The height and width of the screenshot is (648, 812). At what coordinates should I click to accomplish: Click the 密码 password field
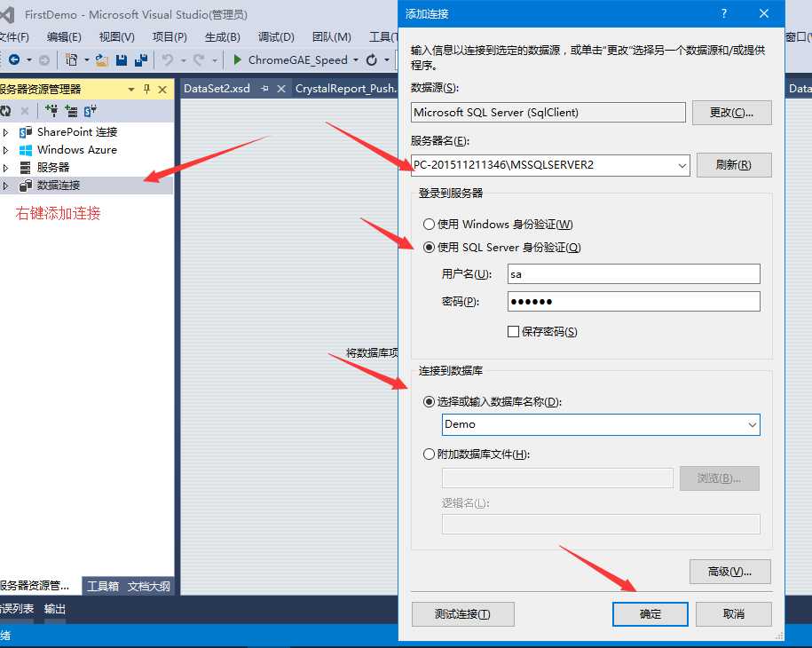click(634, 301)
